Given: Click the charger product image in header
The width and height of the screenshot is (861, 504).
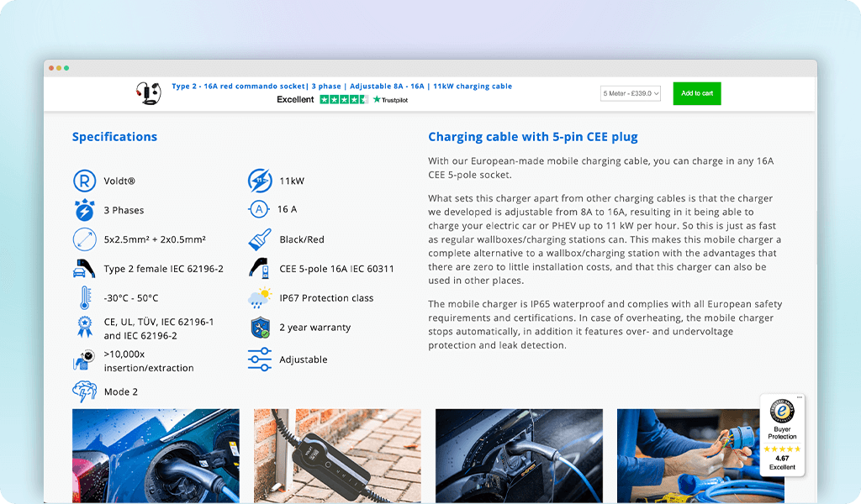Looking at the screenshot, I should coord(148,92).
